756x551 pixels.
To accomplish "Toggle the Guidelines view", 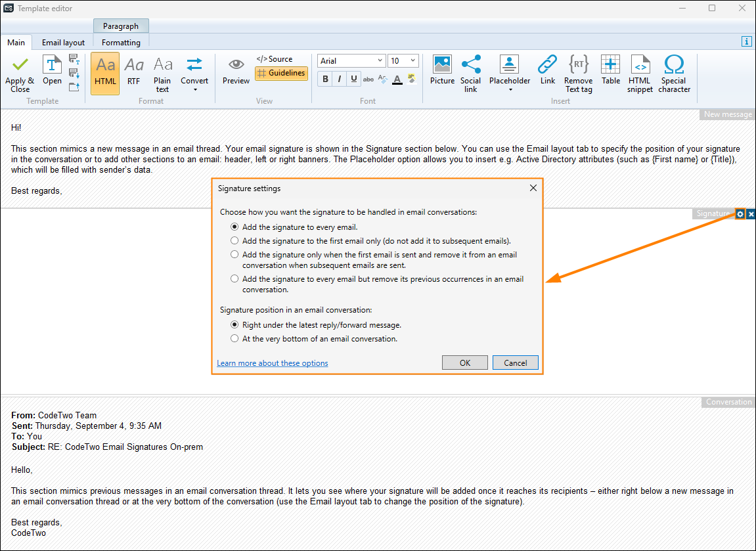I will [x=281, y=74].
